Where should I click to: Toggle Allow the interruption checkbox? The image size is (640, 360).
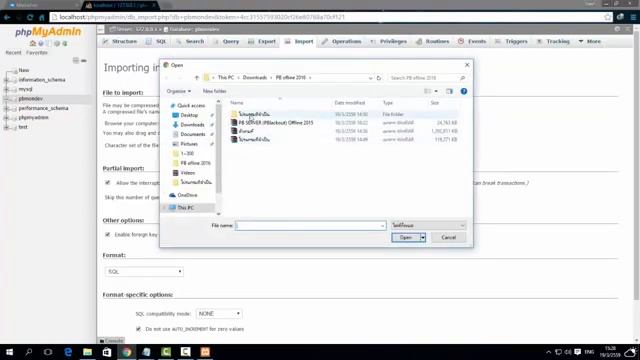click(108, 182)
